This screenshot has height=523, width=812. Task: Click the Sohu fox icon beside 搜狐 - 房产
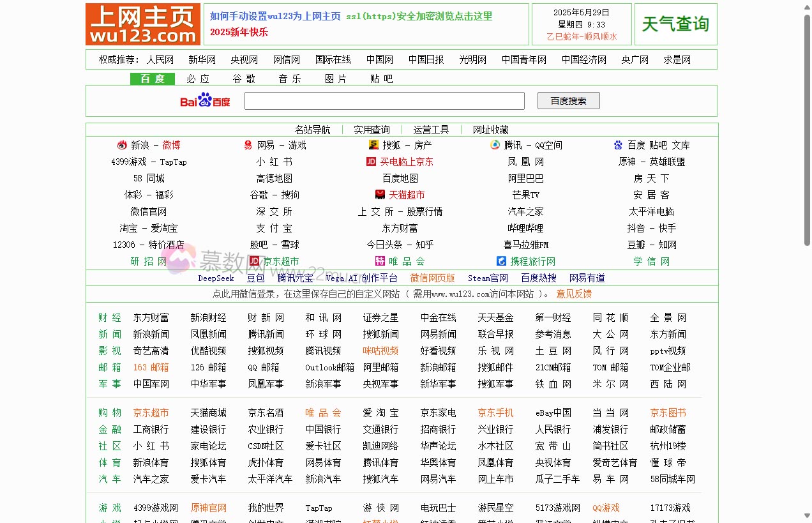(x=373, y=145)
